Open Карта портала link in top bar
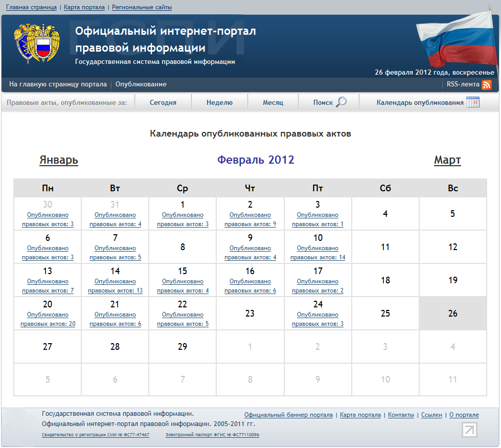The image size is (501, 448). click(84, 8)
